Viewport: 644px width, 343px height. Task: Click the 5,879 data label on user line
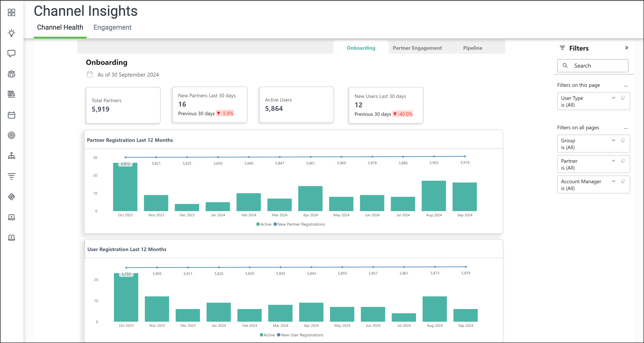tap(465, 273)
